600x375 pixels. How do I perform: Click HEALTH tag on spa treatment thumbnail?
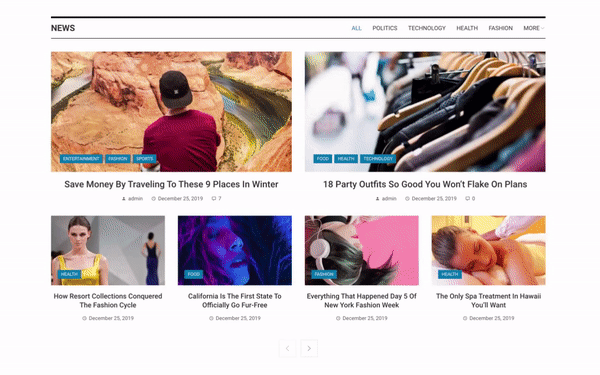(x=450, y=274)
